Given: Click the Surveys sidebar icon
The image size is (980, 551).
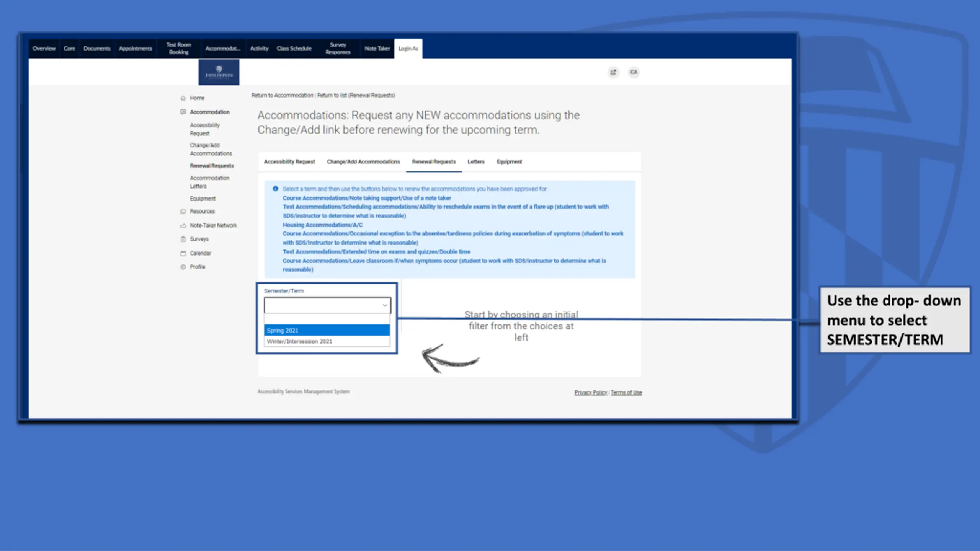Looking at the screenshot, I should tap(183, 239).
